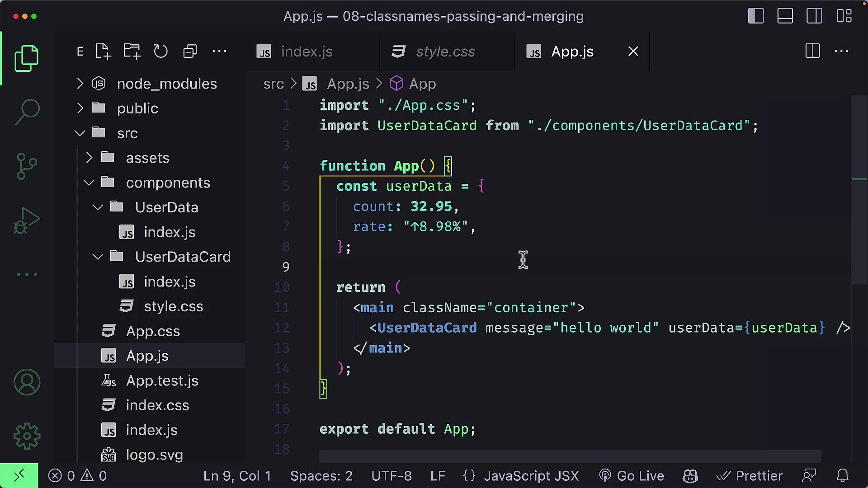Click the Prettier status bar button
The image size is (868, 488).
[x=750, y=476]
